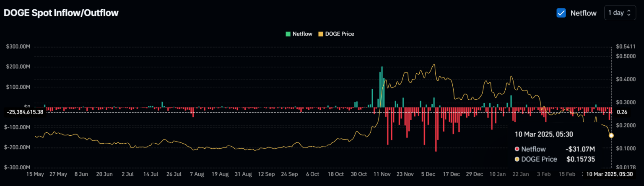
Task: Click the DOGE Spot Inflow/Outflow title
Action: (x=61, y=13)
